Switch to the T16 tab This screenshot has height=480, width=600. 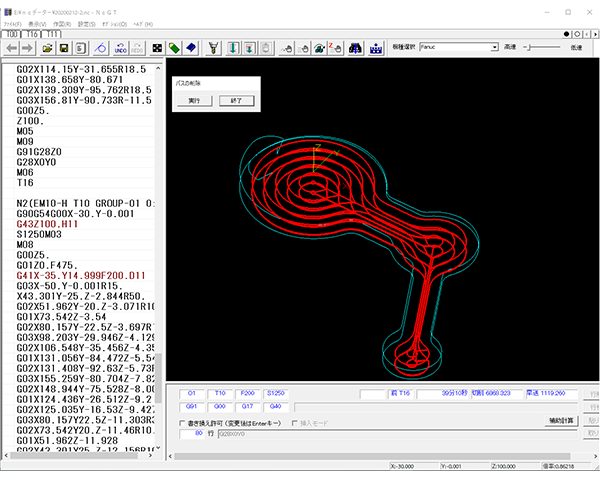click(x=32, y=34)
